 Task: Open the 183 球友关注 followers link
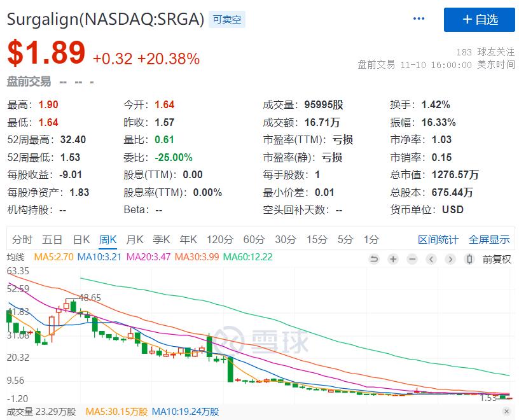[x=485, y=52]
